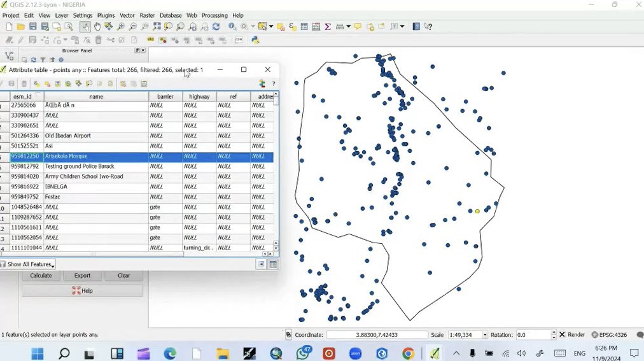This screenshot has width=644, height=361.
Task: Click the attribute table vertical scrollbar
Action: coord(276,173)
